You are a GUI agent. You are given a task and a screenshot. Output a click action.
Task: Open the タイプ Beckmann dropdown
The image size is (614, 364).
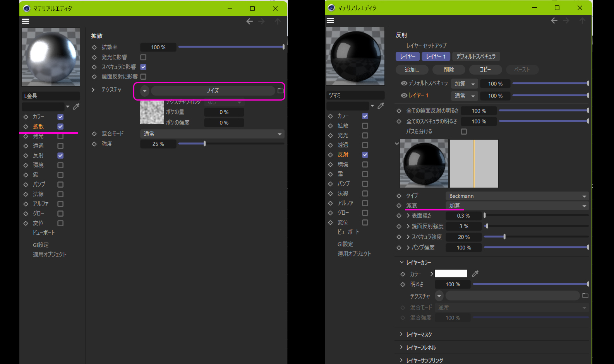click(x=517, y=196)
